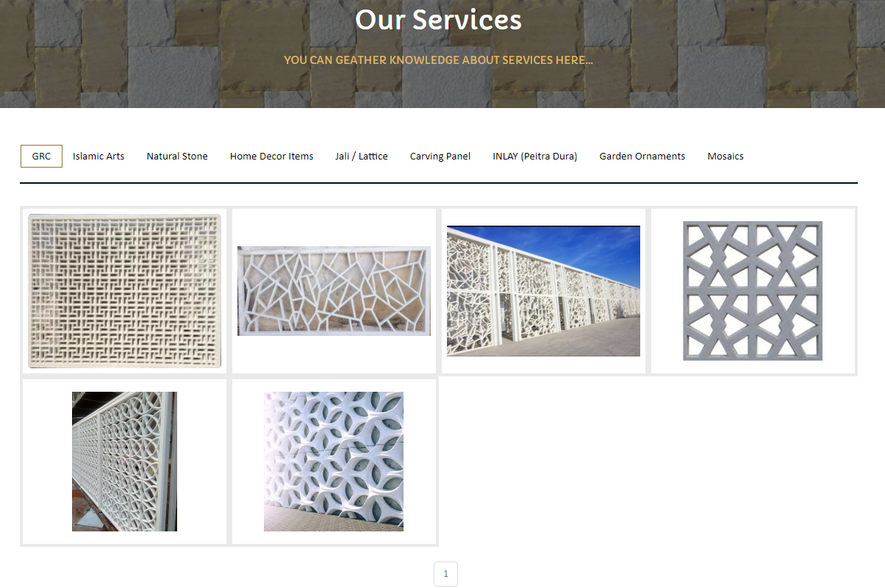Click the empty gallery area beside the thumbnails
The width and height of the screenshot is (885, 588).
point(647,462)
